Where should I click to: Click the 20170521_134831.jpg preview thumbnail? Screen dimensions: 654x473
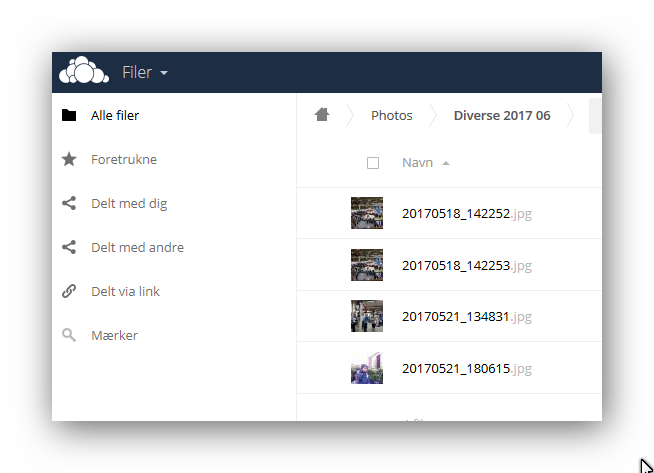click(x=367, y=316)
